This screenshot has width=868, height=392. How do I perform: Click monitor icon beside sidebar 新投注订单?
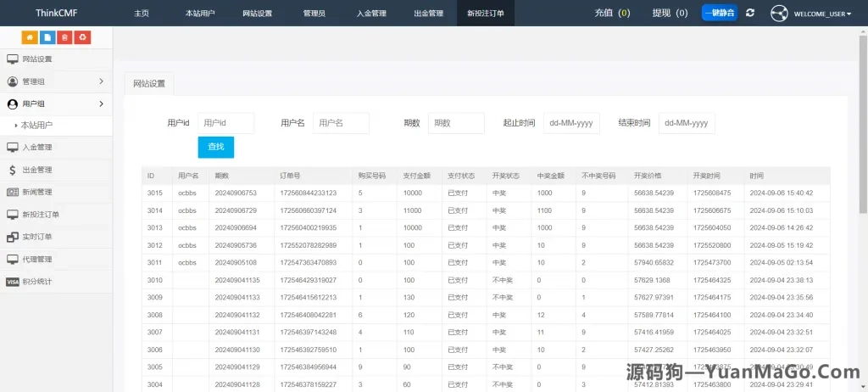(12, 215)
